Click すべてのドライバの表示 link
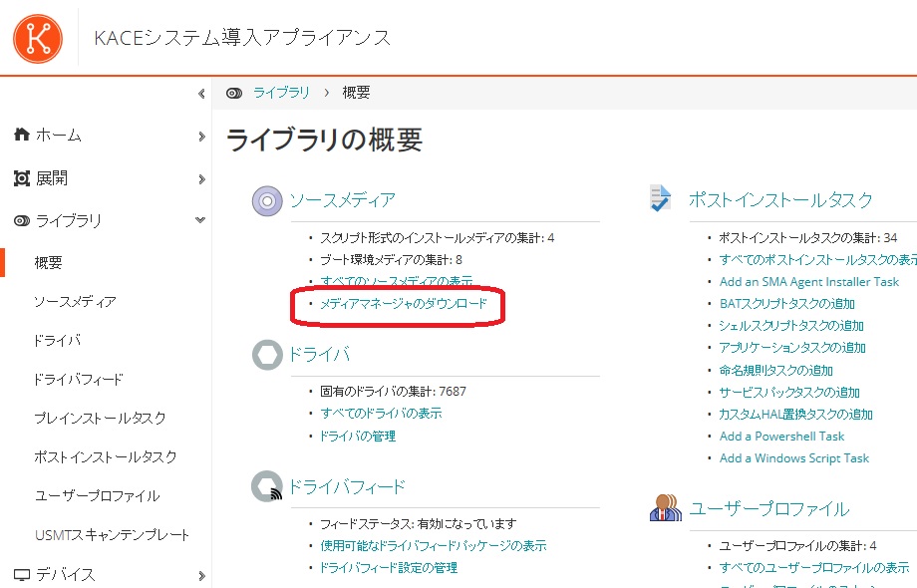Viewport: 917px width, 588px height. (382, 414)
